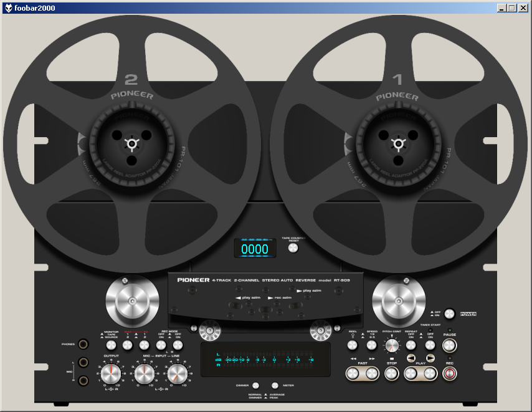This screenshot has width=532, height=412.
Task: Toggle the SPEED selector button
Action: [x=372, y=345]
